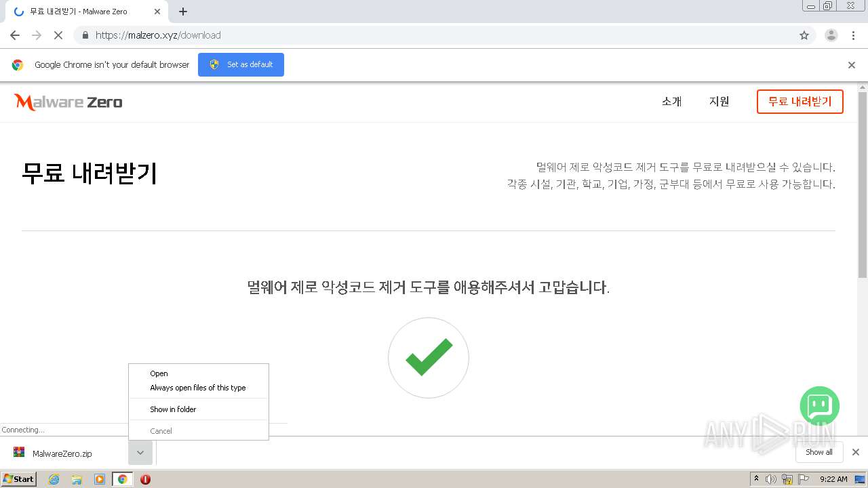This screenshot has height=488, width=868.
Task: Click the MalwareZero.zip archive file icon
Action: tap(19, 453)
